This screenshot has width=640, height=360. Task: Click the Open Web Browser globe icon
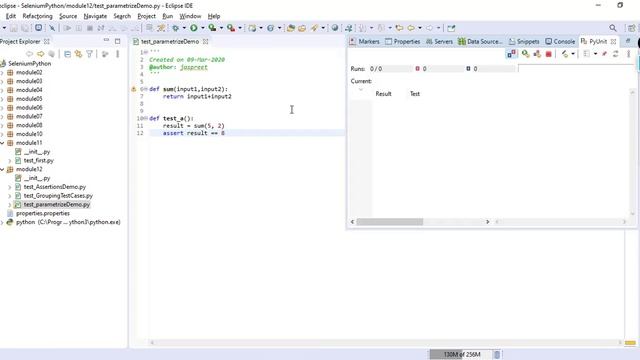tap(335, 28)
